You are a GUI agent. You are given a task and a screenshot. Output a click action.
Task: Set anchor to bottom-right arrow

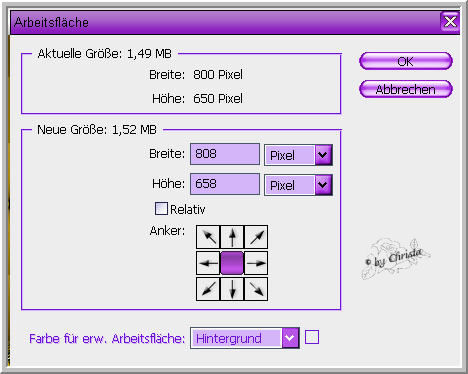point(256,289)
